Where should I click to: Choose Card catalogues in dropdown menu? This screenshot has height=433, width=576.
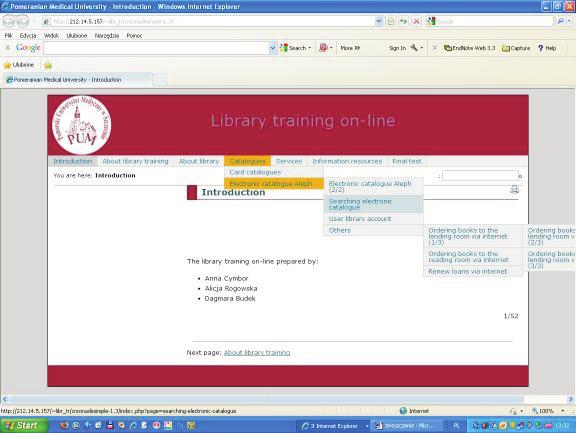click(274, 172)
